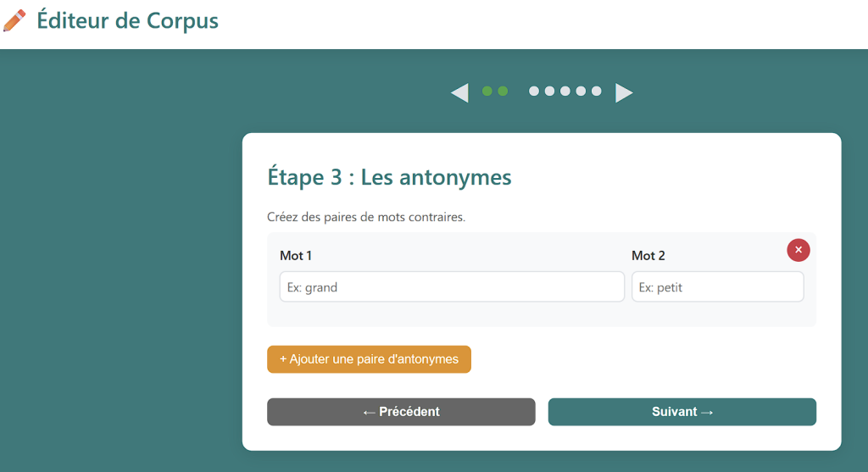Screen dimensions: 868x472
Task: Focus the Mot 2 input field
Action: 717,287
